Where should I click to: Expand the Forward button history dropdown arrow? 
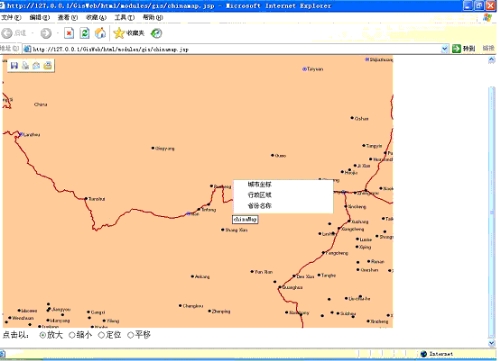click(x=57, y=33)
